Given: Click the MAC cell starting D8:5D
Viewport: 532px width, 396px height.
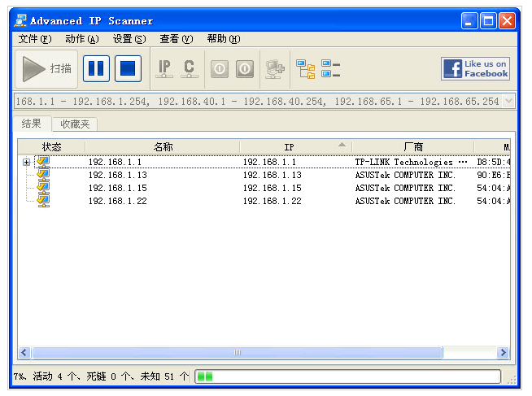Looking at the screenshot, I should click(493, 162).
